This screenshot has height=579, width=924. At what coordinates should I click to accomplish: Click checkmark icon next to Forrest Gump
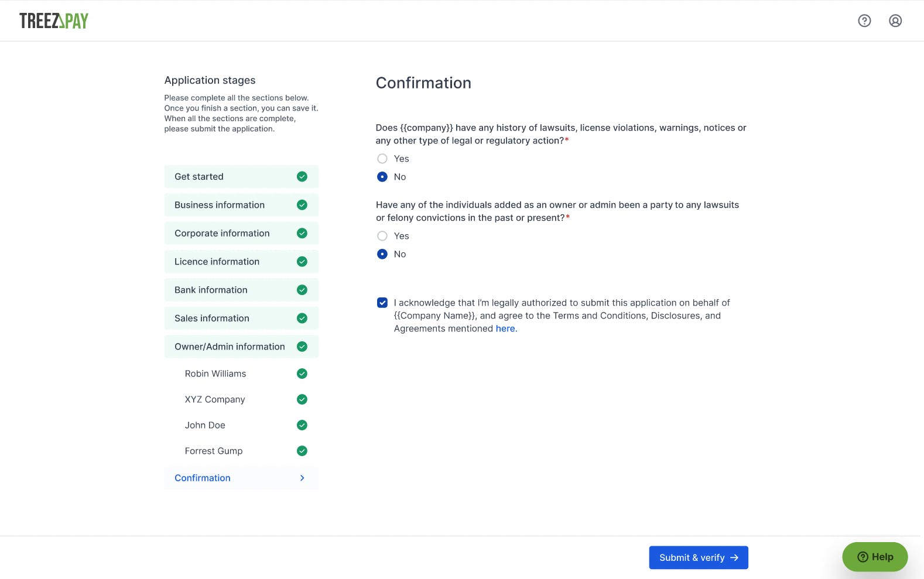coord(302,451)
